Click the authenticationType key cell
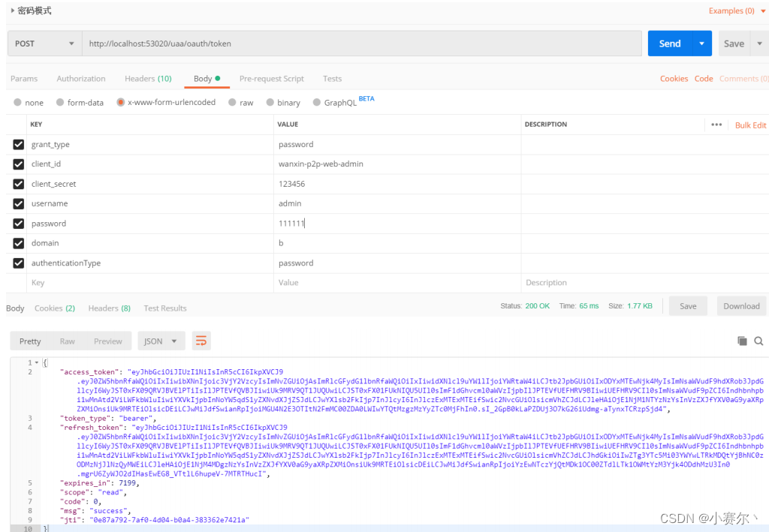The height and width of the screenshot is (532, 769). (x=150, y=263)
